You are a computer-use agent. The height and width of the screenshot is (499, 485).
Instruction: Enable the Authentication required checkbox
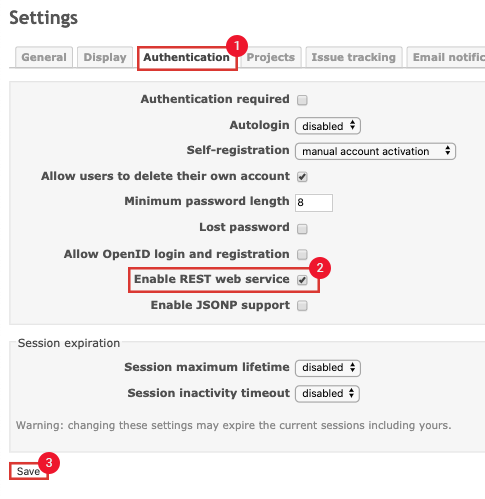[x=302, y=100]
